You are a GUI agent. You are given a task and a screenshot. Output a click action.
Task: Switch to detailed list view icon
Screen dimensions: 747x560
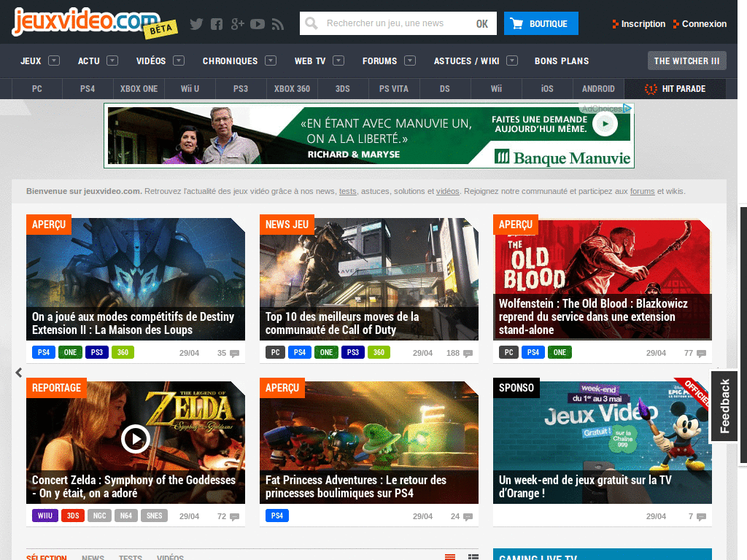(473, 556)
